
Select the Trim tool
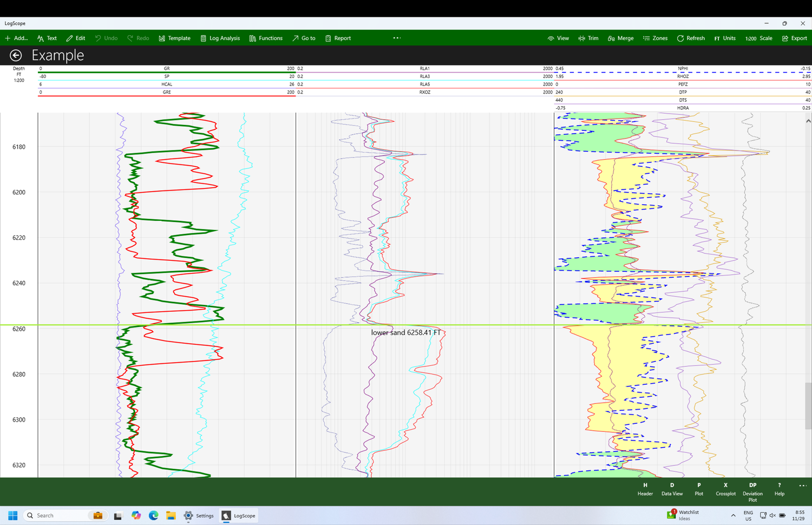588,38
